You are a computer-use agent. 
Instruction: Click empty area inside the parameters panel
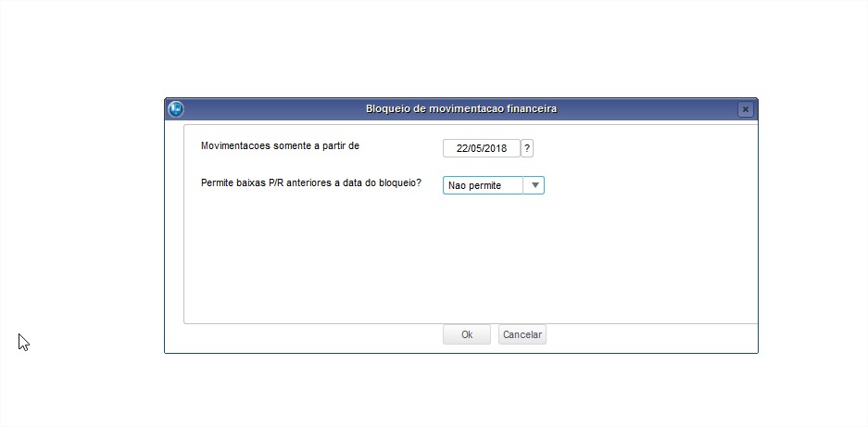[x=471, y=260]
